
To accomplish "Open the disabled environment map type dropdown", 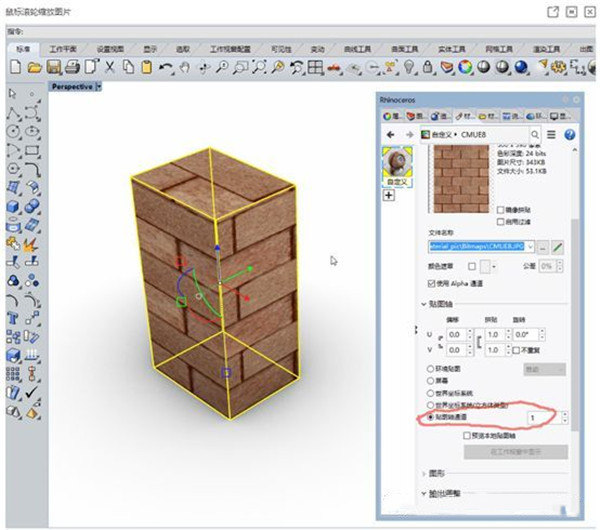I will [x=544, y=369].
